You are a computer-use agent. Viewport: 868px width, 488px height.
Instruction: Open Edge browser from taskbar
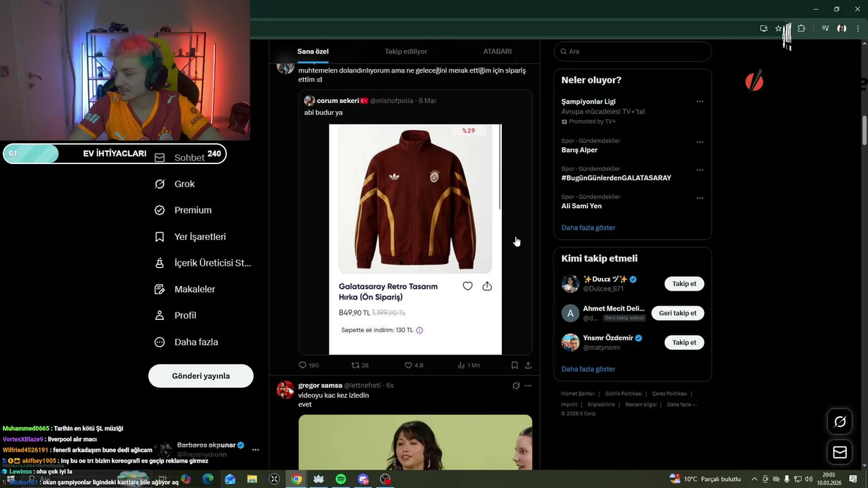(x=208, y=479)
